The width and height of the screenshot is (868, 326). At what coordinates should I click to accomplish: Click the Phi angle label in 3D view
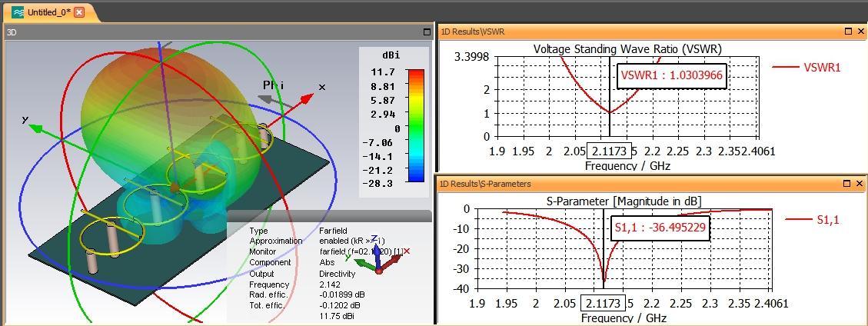(x=274, y=85)
